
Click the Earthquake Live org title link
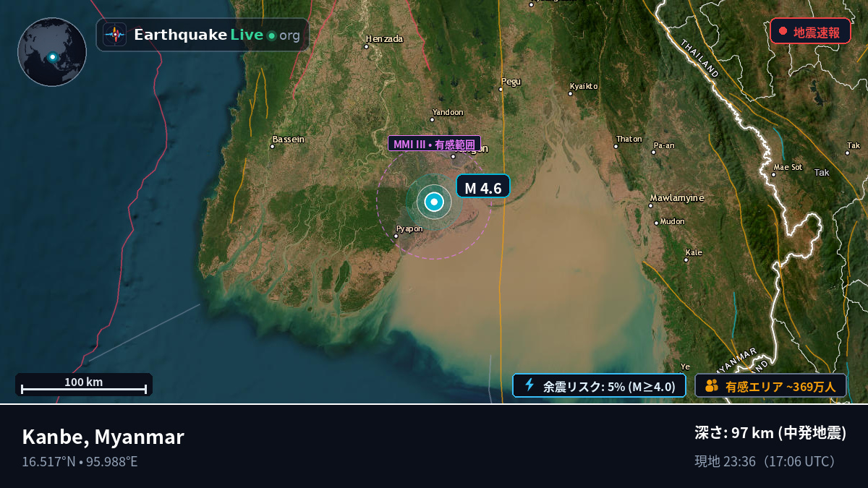(x=217, y=35)
